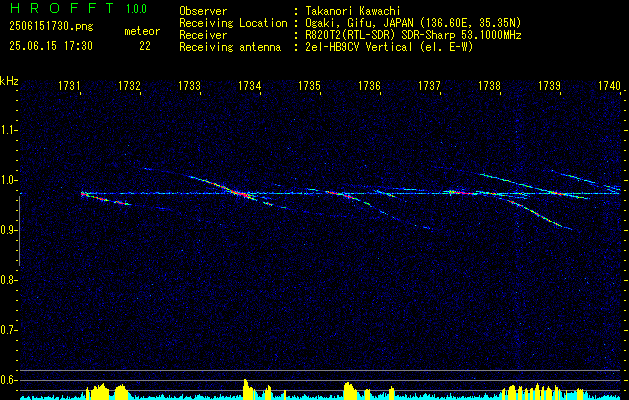This screenshot has height=400, width=629.
Task: Click the R820T2(RTL-SDR) receiver text
Action: click(x=413, y=35)
